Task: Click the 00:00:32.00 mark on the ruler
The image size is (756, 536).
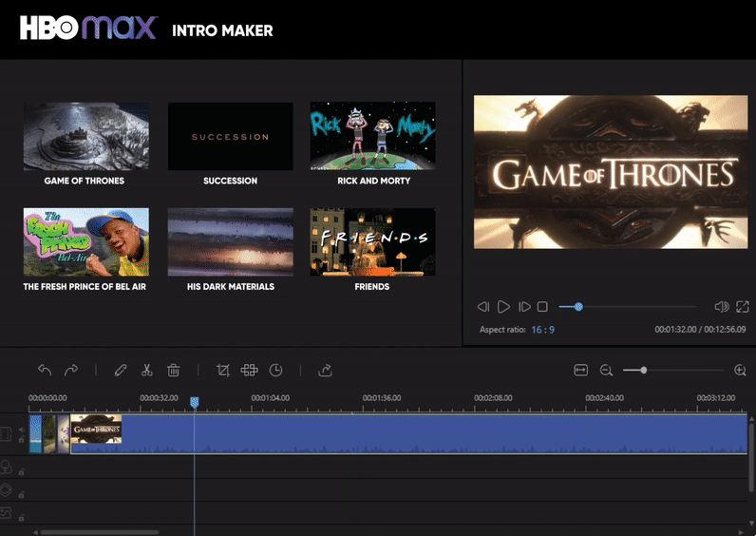Action: click(159, 398)
